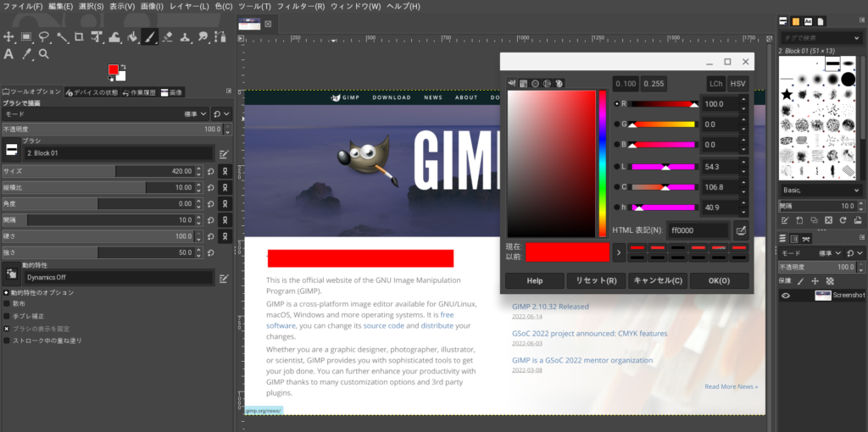This screenshot has width=868, height=432.
Task: Select the B channel radio button
Action: 617,144
